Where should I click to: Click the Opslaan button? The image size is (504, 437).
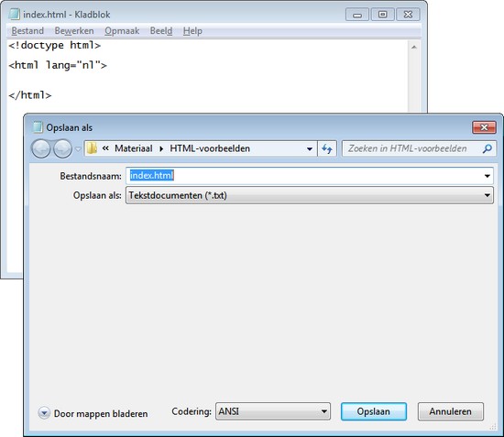374,411
